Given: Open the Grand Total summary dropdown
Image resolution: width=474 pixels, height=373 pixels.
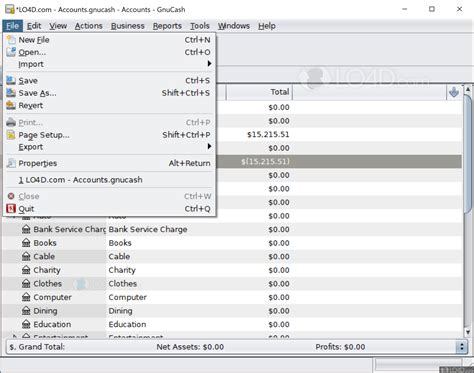Looking at the screenshot, I should point(462,347).
